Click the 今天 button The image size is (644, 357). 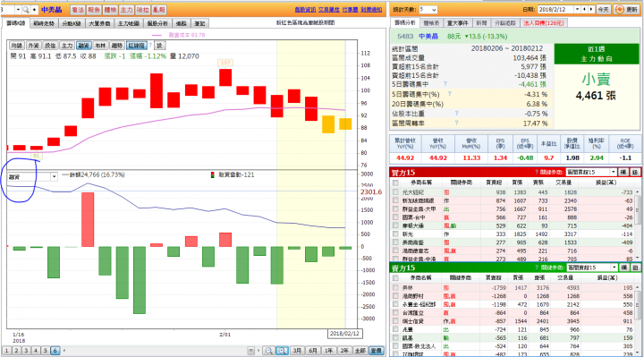[603, 9]
